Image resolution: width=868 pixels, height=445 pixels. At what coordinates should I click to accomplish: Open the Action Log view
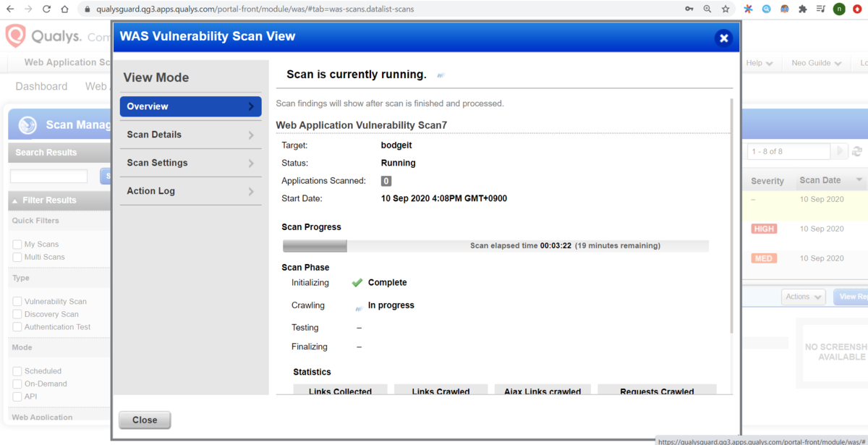click(x=191, y=191)
